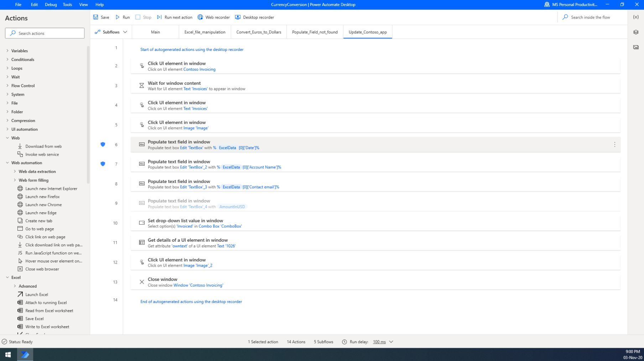Collapse the Excel action group
Screen dimensions: 644x361
pos(7,277)
